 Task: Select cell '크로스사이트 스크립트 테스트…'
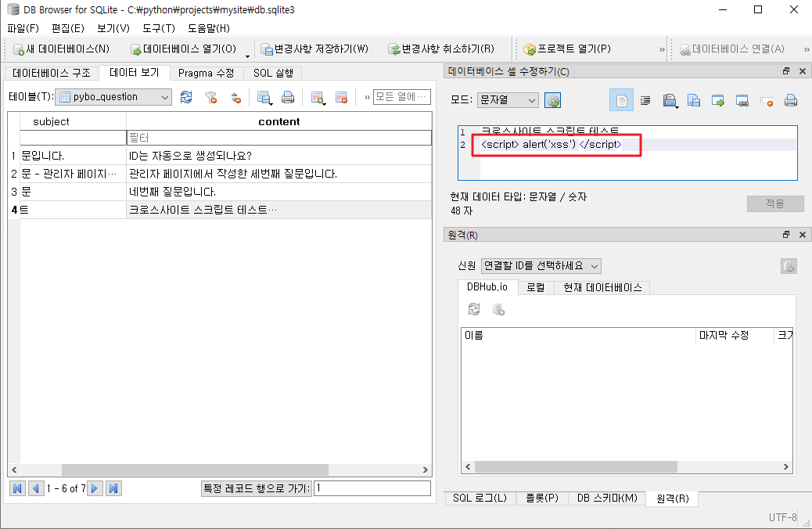pyautogui.click(x=279, y=209)
